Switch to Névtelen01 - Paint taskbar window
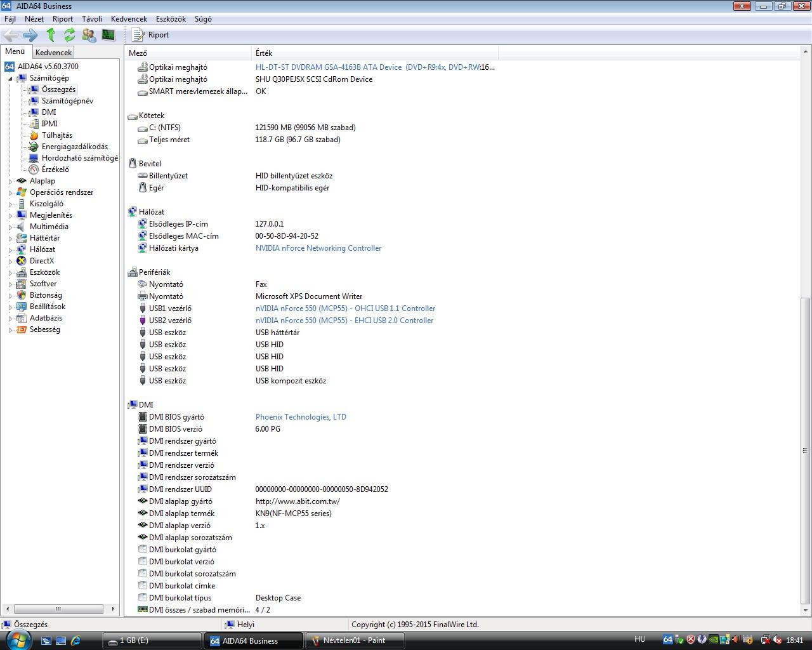The height and width of the screenshot is (650, 812). 355,640
